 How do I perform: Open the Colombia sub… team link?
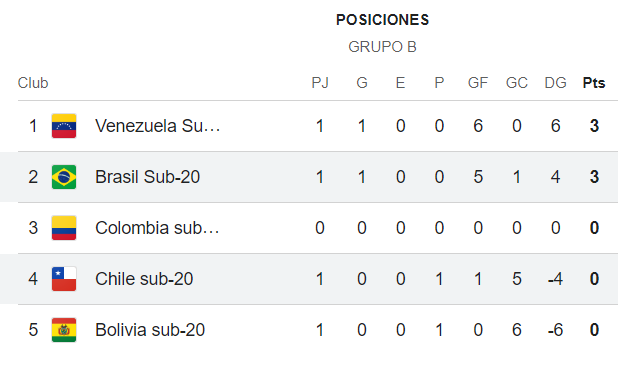click(x=157, y=228)
